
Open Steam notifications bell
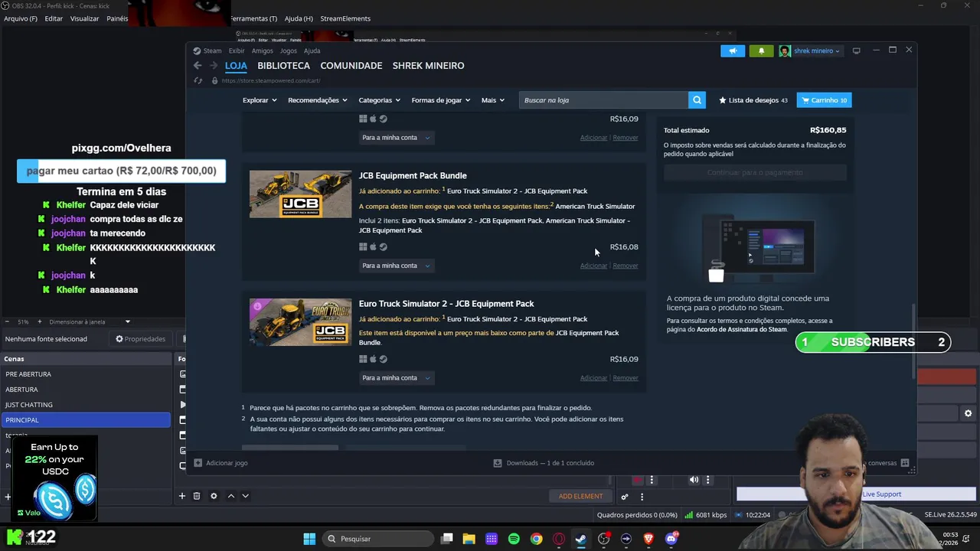pos(761,51)
